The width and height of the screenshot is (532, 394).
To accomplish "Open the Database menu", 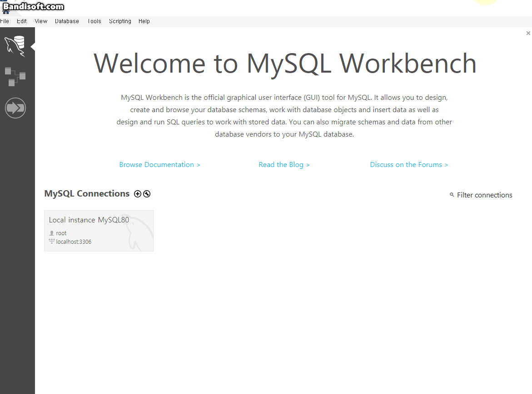I will click(67, 21).
